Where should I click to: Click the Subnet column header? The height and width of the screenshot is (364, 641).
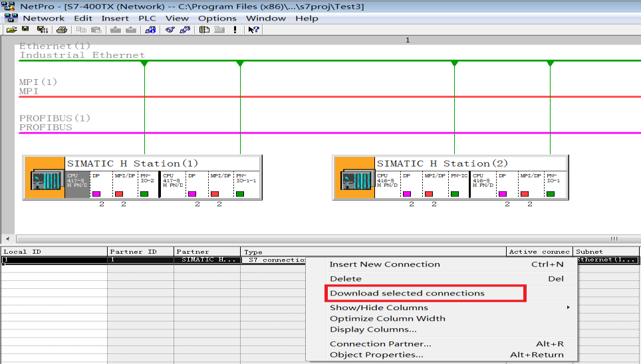coord(606,252)
